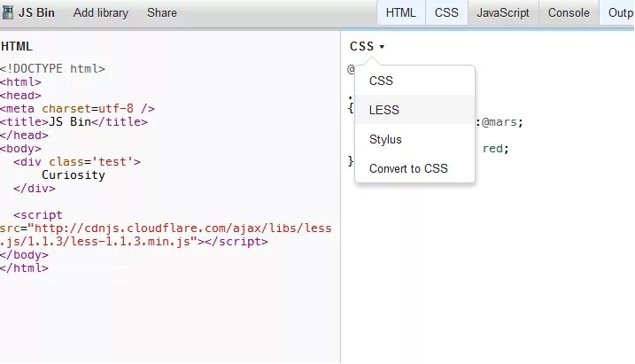Click the red color value in CSS
This screenshot has height=364, width=635.
[492, 149]
